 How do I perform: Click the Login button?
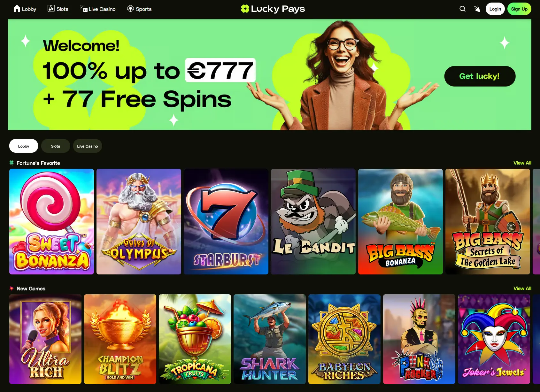[495, 9]
